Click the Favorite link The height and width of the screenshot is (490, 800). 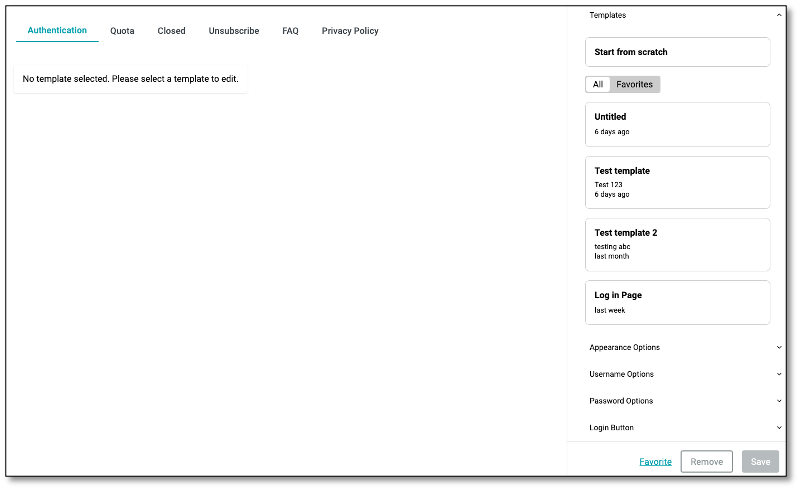click(655, 461)
